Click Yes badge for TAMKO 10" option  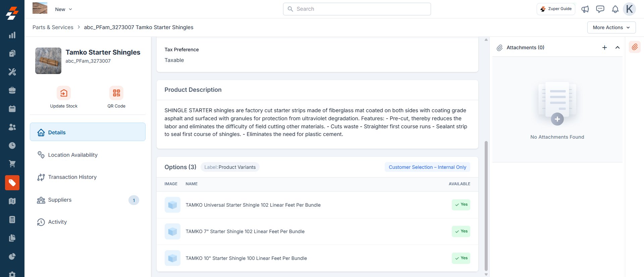[461, 258]
